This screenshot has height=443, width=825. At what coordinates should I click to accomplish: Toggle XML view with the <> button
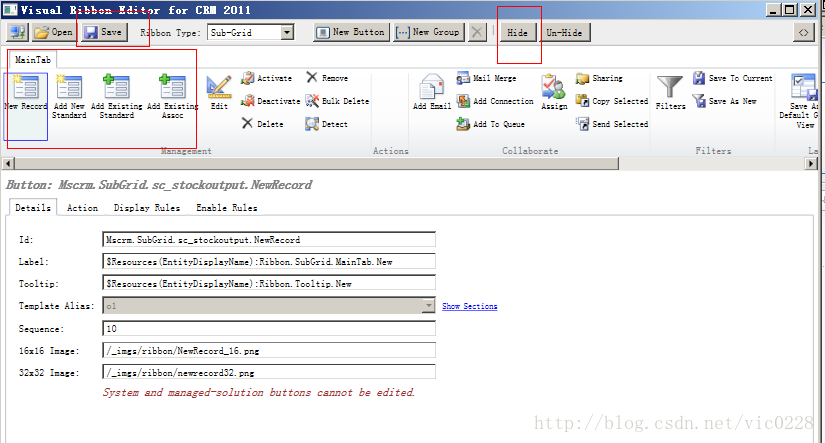point(803,33)
